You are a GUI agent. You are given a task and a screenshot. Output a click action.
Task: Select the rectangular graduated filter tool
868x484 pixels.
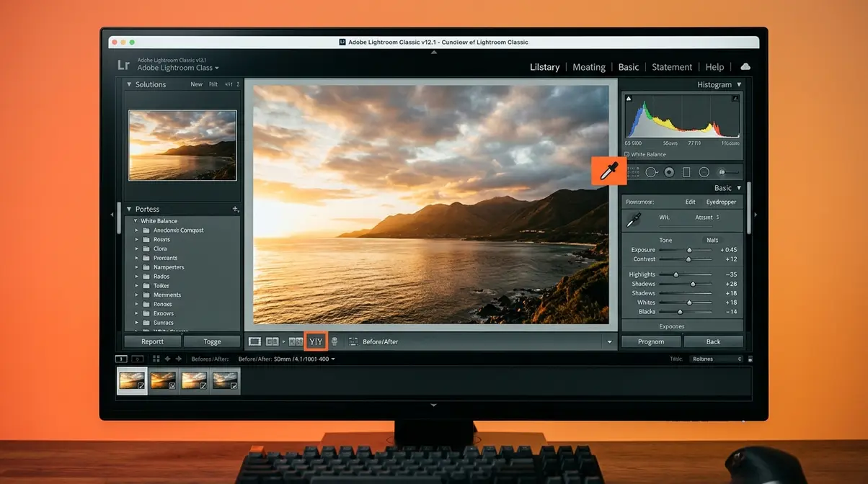[686, 172]
